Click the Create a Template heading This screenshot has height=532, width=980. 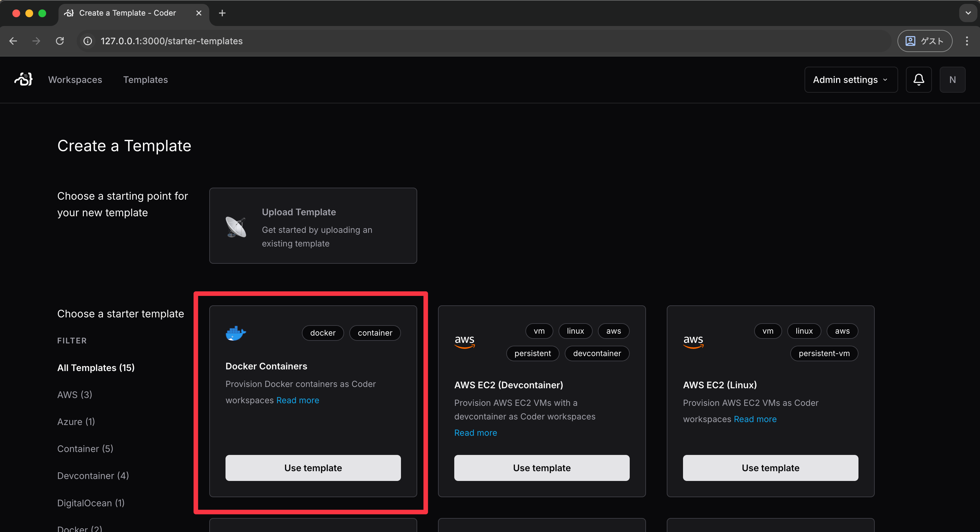coord(124,145)
